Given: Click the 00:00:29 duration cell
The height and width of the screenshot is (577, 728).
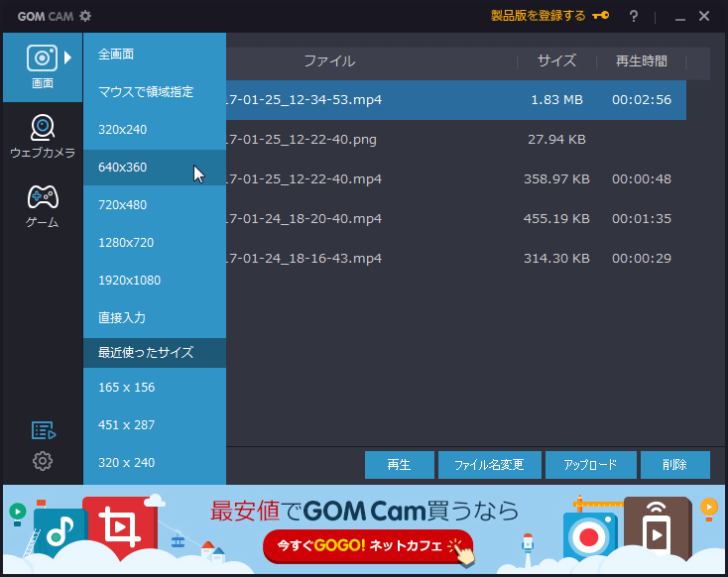Looking at the screenshot, I should click(x=642, y=258).
